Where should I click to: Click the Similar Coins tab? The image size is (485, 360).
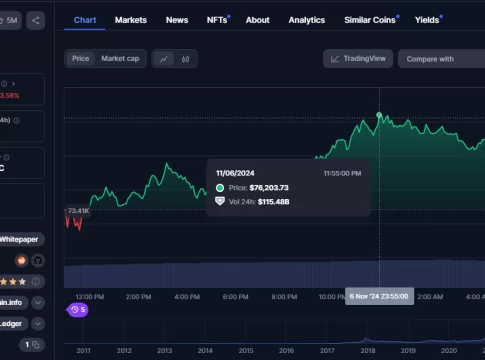click(x=370, y=20)
